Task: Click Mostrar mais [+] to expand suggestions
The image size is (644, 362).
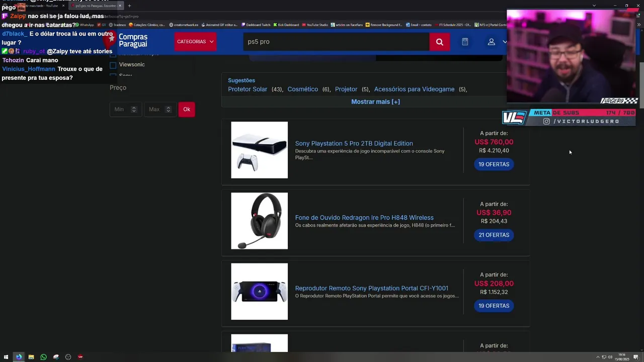Action: tap(375, 102)
